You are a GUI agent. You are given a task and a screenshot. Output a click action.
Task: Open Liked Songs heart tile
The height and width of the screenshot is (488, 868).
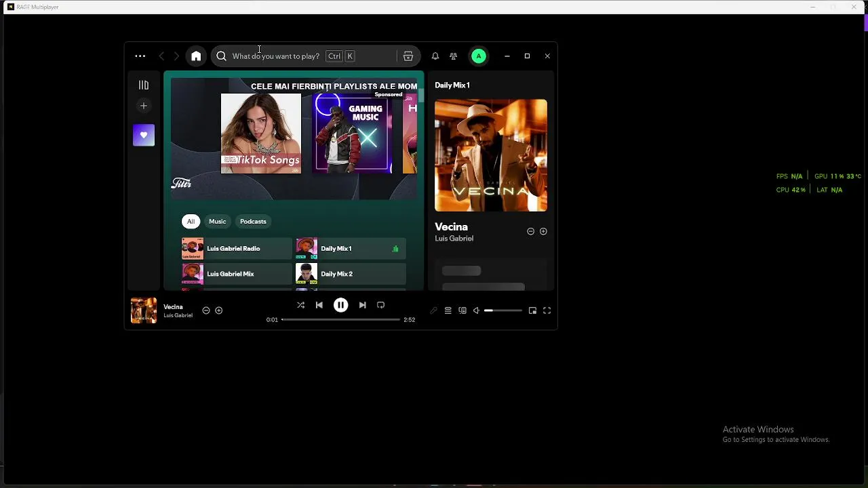pyautogui.click(x=144, y=136)
